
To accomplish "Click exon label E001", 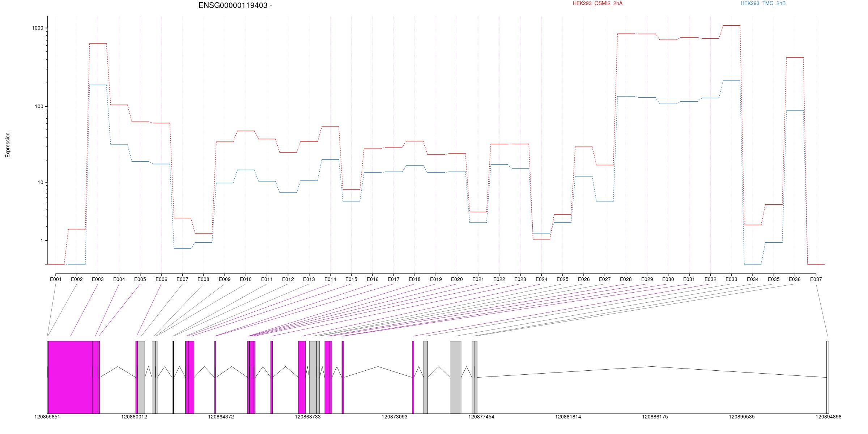I will 56,279.
